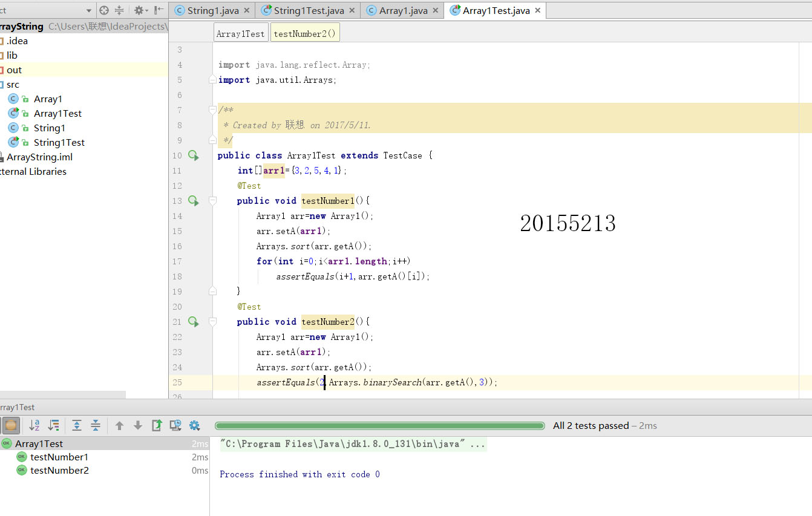
Task: Click the fold end marker at line 9
Action: 212,140
